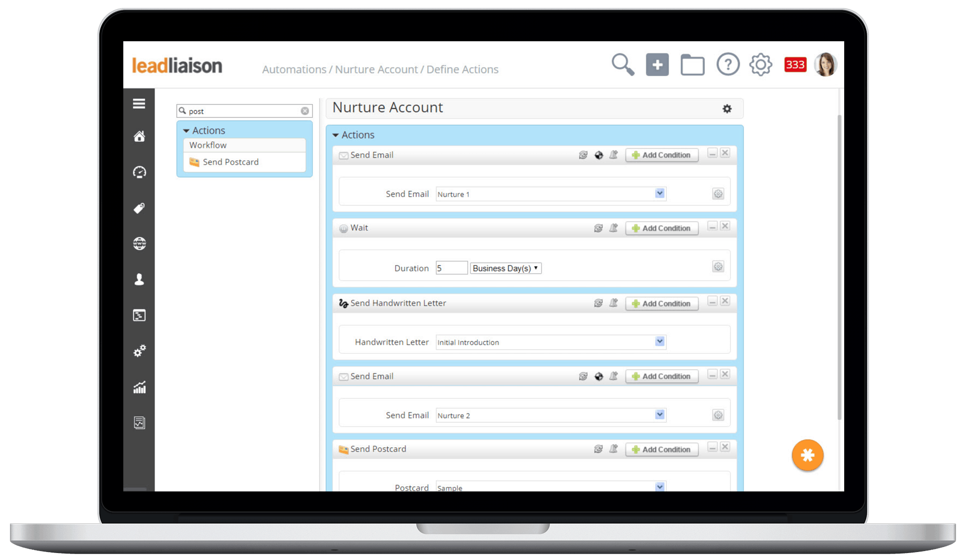
Task: Click the plus add-new icon in header
Action: tap(657, 65)
